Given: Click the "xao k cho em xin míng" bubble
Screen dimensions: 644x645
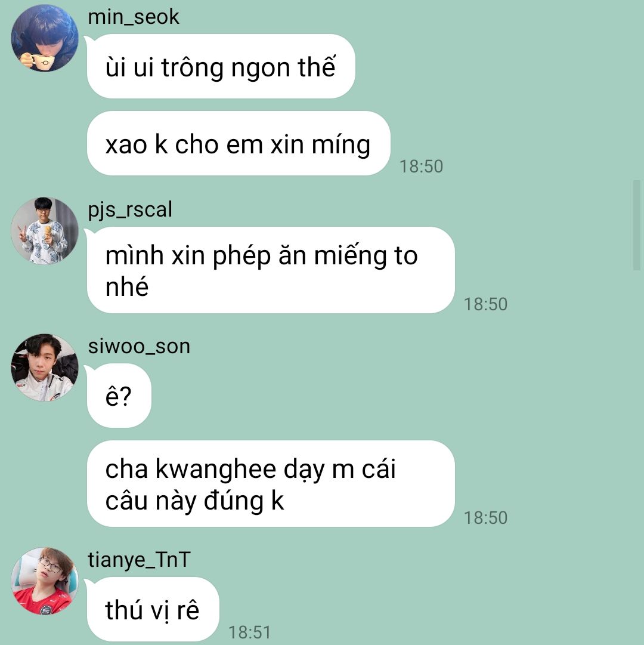Looking at the screenshot, I should [239, 143].
